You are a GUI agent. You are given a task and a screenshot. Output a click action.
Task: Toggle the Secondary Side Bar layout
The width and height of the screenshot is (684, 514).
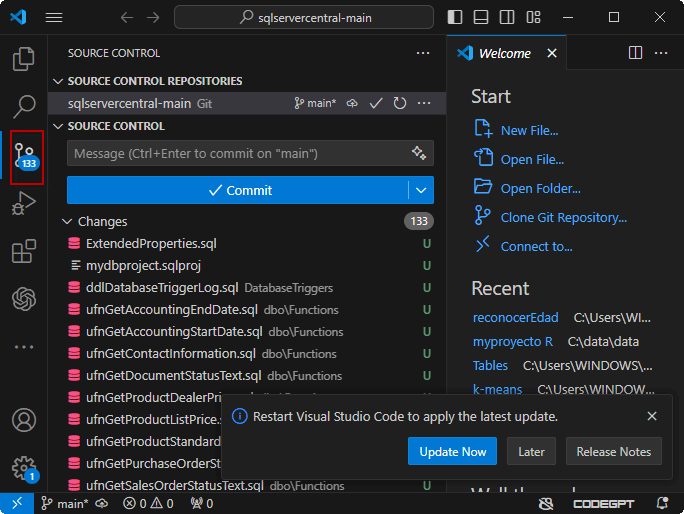pos(507,18)
